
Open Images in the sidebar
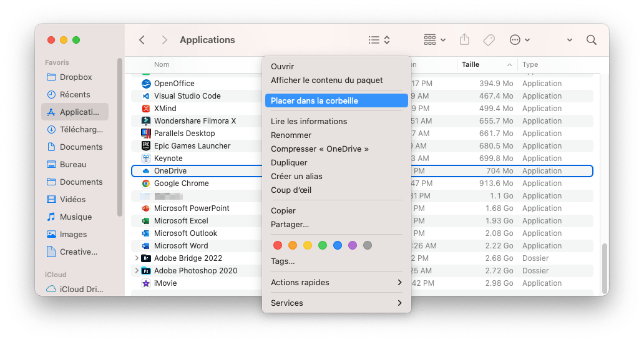75,235
